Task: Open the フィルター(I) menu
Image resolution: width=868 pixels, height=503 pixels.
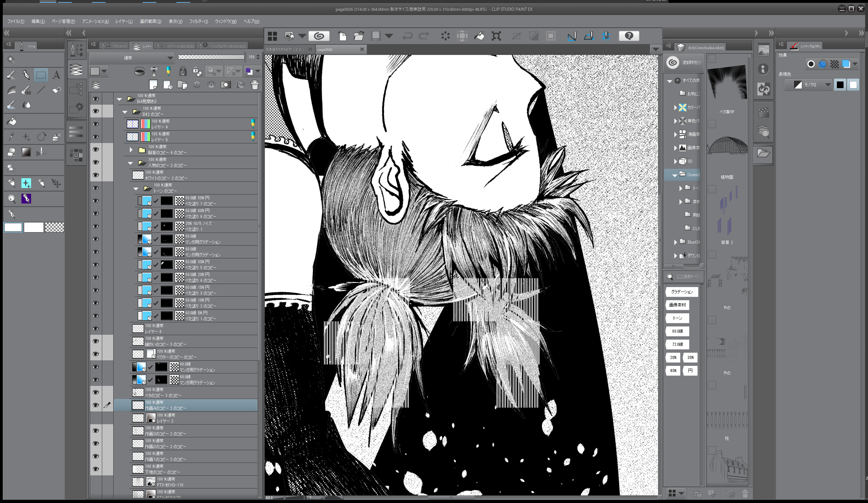Action: click(x=199, y=21)
